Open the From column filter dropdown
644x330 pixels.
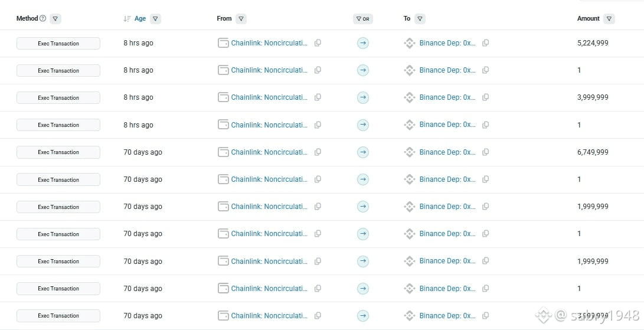pos(241,19)
